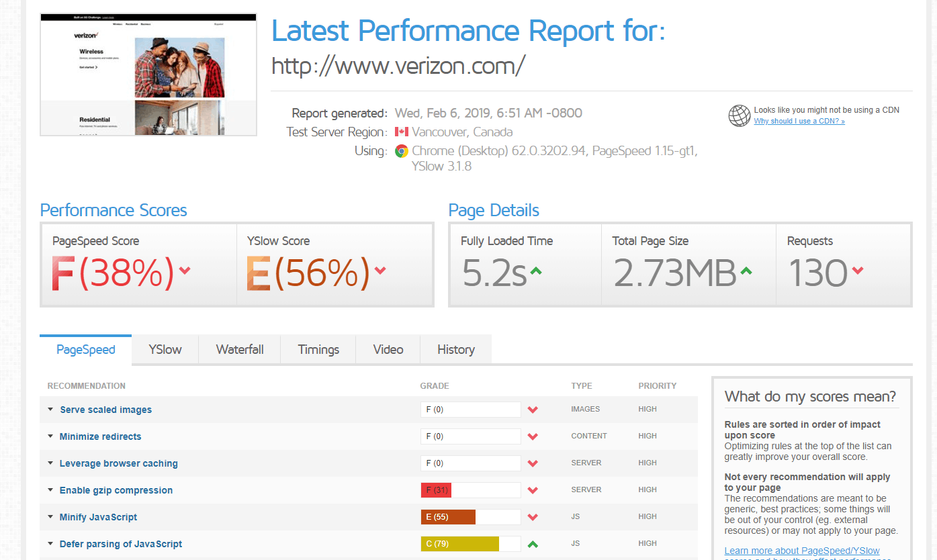The width and height of the screenshot is (937, 560).
Task: Click the Canada flag icon
Action: tap(402, 132)
